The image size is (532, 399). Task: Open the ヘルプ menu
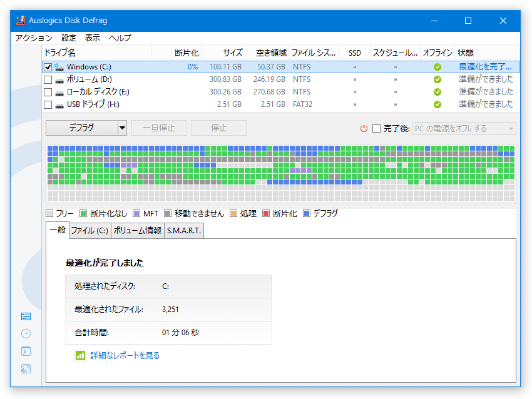tap(120, 38)
